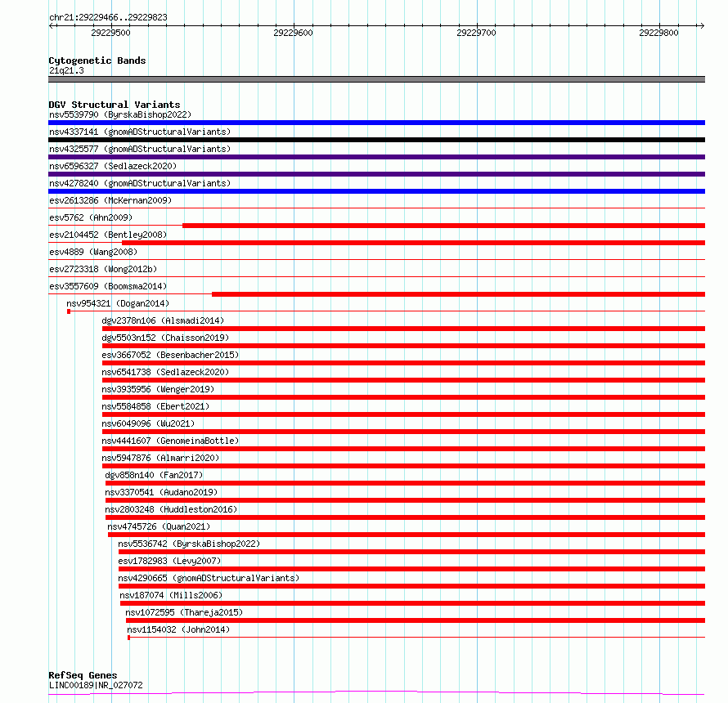Open variant dgv5503n152 (Chaisson2019)
Viewport: 728px width, 703px height.
pyautogui.click(x=165, y=338)
